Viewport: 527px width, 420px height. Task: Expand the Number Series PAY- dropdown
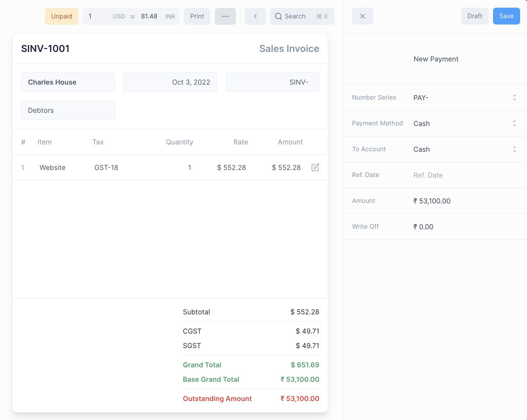coord(514,97)
